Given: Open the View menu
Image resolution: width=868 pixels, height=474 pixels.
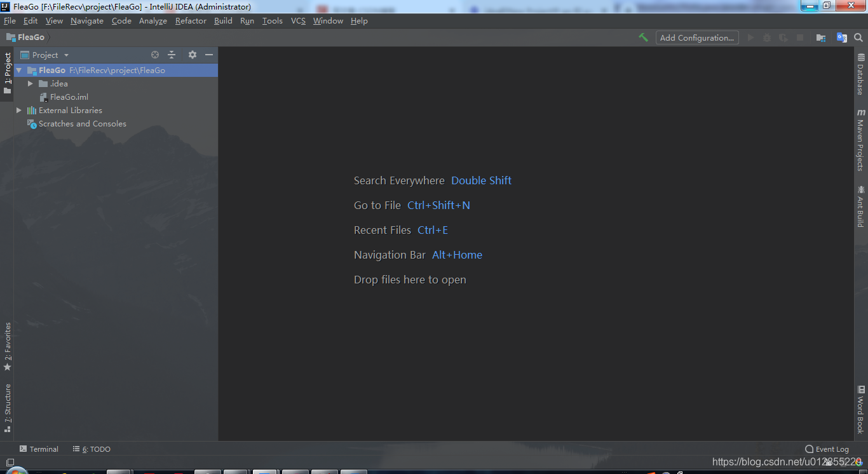Looking at the screenshot, I should (54, 21).
